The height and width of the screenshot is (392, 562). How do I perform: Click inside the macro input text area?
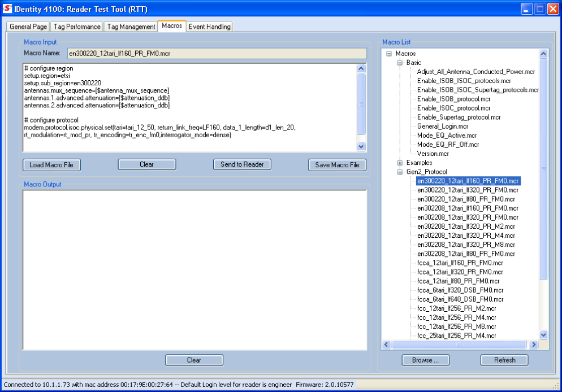click(190, 108)
